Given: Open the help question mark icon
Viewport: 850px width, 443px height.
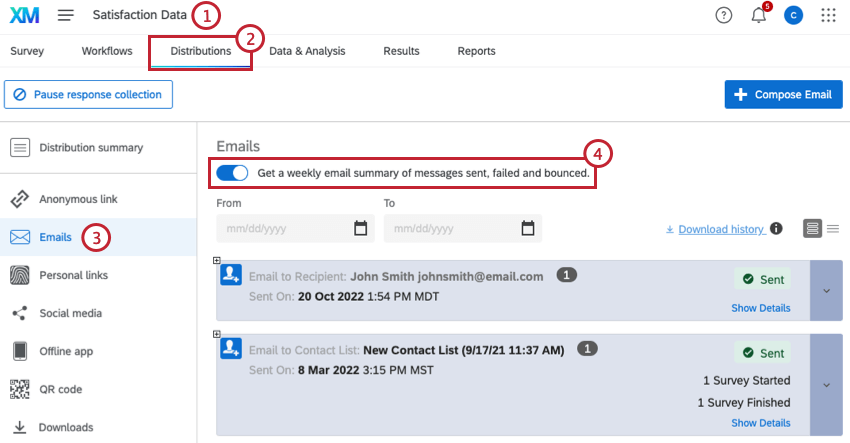Looking at the screenshot, I should (x=724, y=15).
